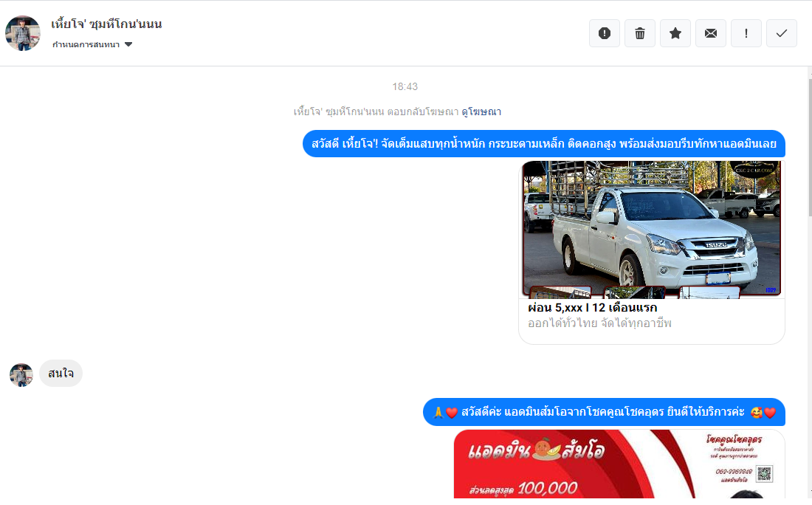Open the กำหนดการสนทนา assignment menu label
This screenshot has height=505, width=812.
point(86,44)
